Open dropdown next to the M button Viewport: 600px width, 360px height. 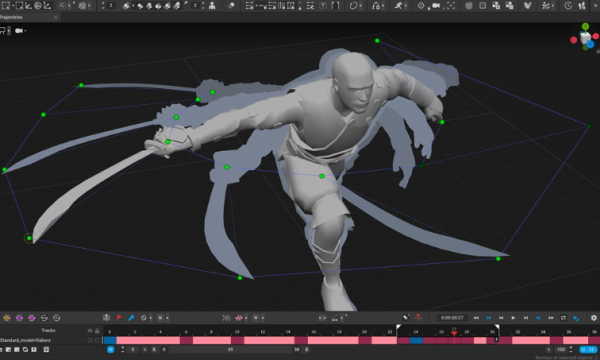(262, 318)
